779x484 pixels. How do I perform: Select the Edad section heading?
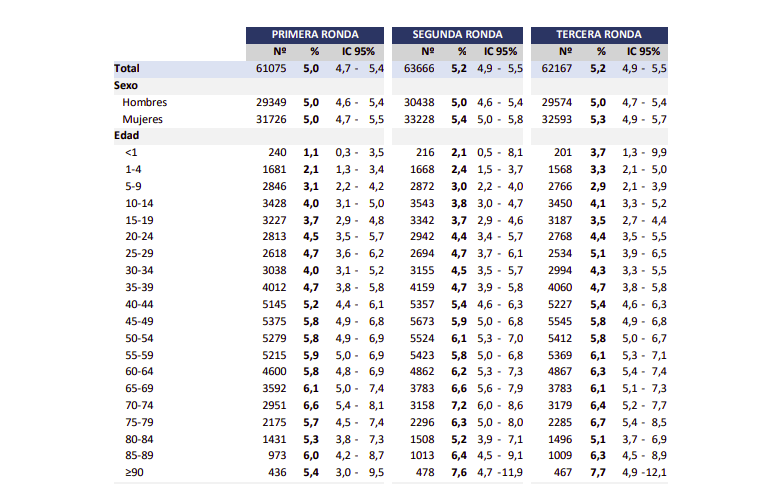coord(127,136)
